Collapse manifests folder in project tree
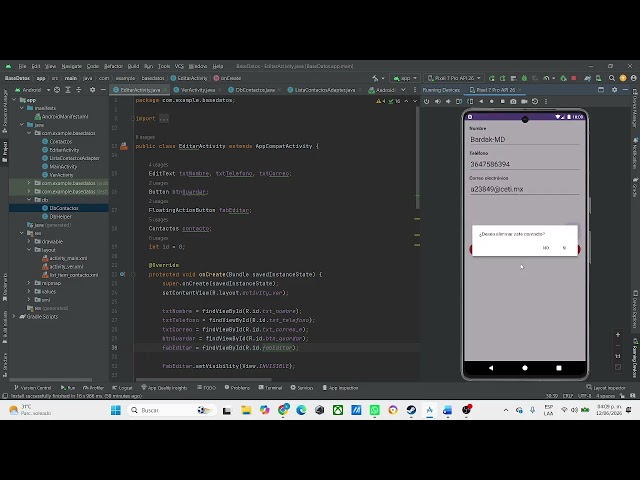Image resolution: width=640 pixels, height=480 pixels. pyautogui.click(x=22, y=108)
